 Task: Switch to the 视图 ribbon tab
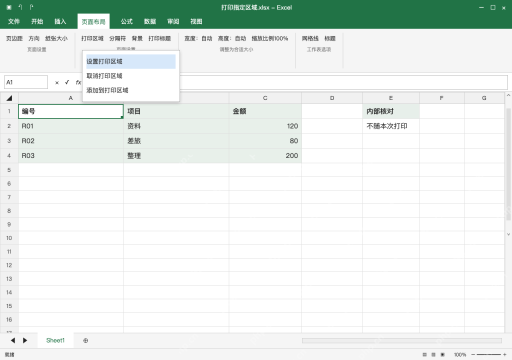coord(196,22)
